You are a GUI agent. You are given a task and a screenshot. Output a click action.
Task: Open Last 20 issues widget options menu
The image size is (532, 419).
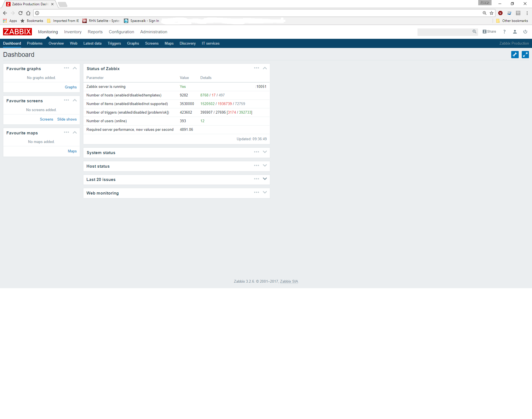pyautogui.click(x=257, y=179)
